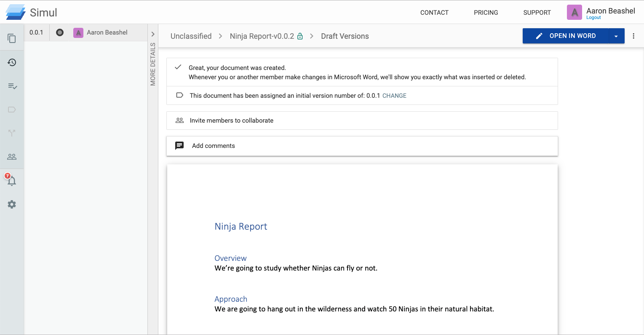Viewport: 644px width, 335px height.
Task: Click the Simul logo icon
Action: coord(16,12)
